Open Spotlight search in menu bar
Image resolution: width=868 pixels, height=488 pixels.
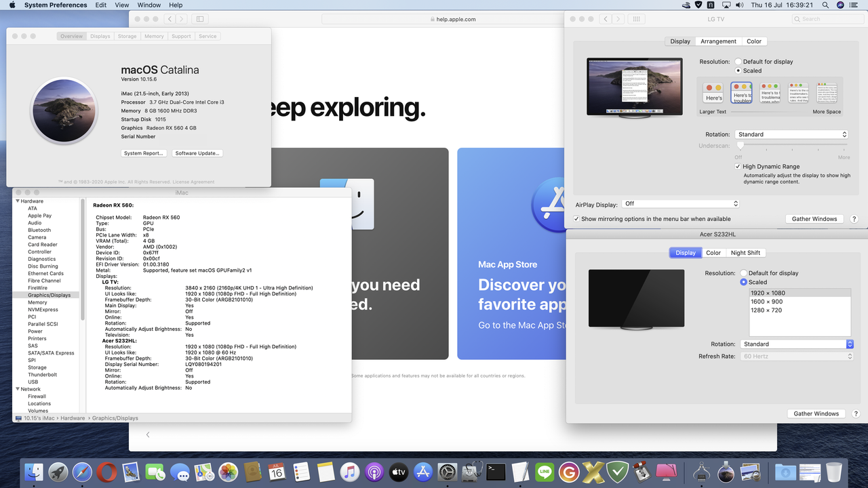pos(826,5)
